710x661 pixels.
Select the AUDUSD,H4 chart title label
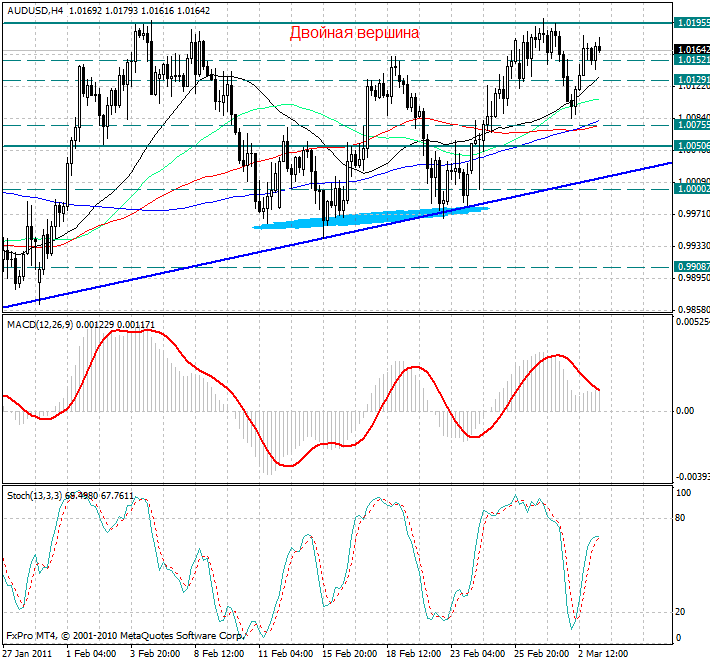[36, 11]
